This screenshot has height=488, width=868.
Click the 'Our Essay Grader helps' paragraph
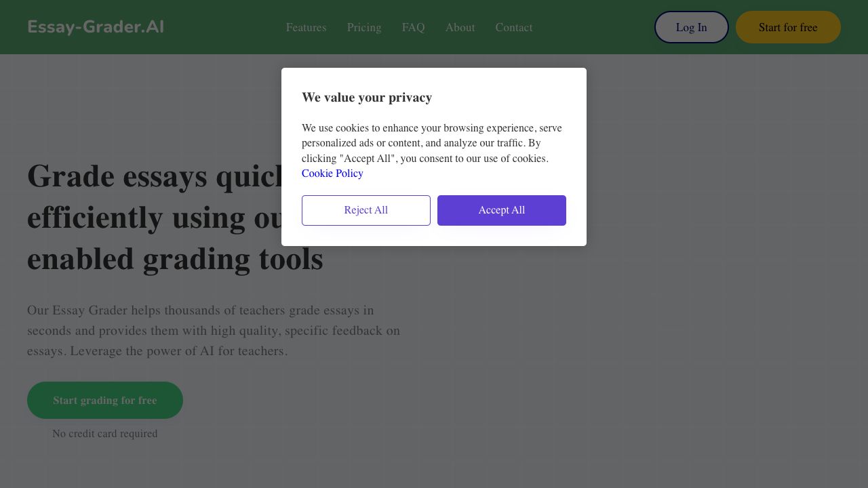coord(214,331)
